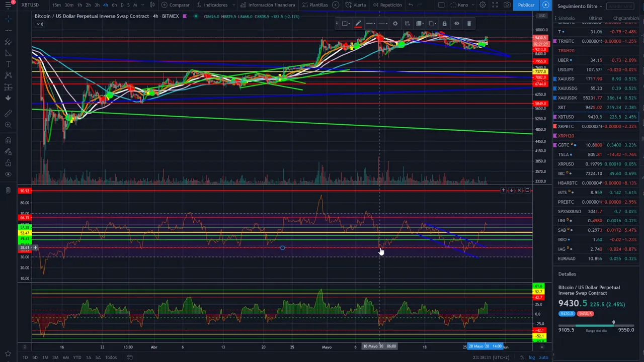Open the Plantillas menu

[x=315, y=5]
